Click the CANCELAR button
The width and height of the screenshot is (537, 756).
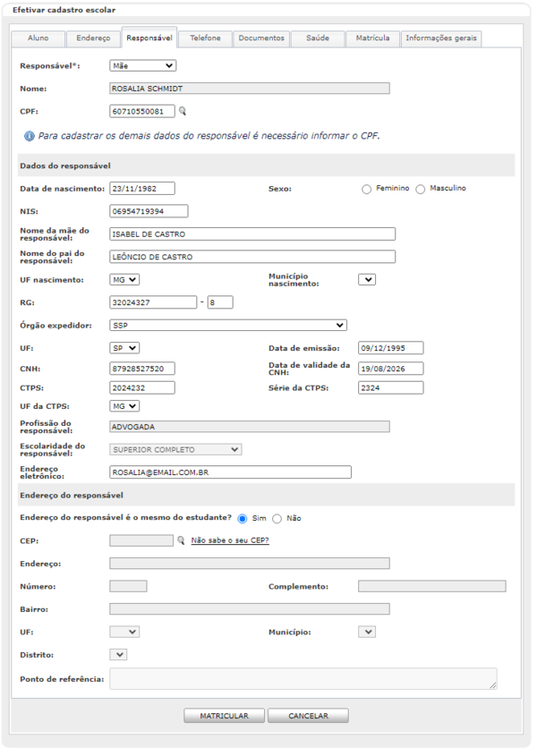point(308,716)
